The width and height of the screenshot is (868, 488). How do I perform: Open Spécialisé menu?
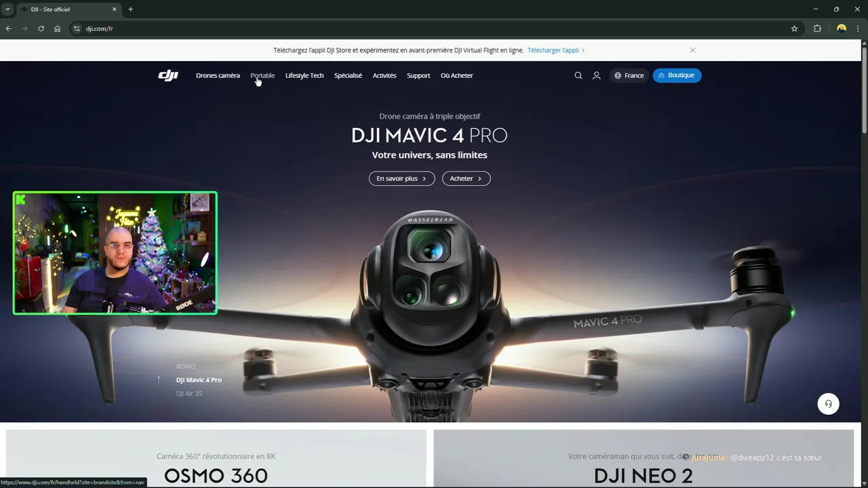pyautogui.click(x=348, y=75)
